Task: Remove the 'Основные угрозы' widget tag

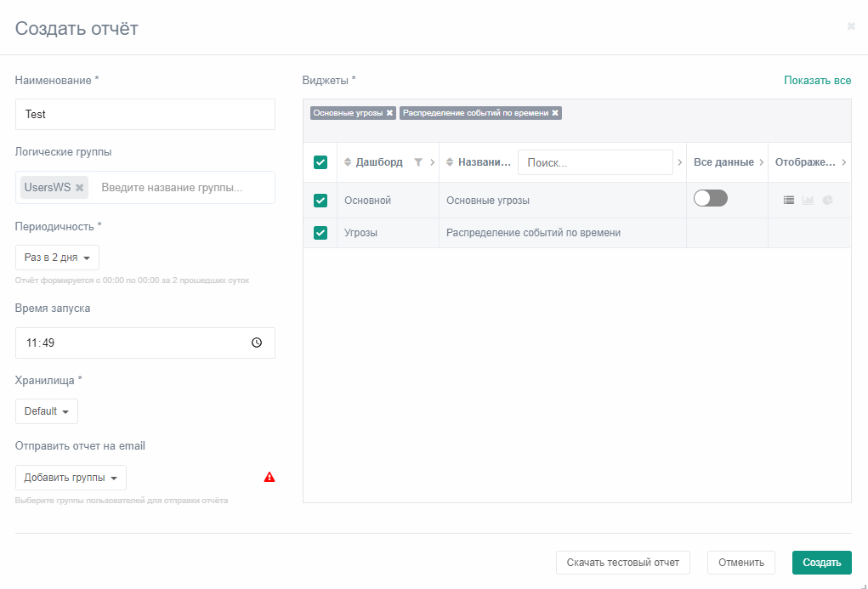Action: (389, 113)
